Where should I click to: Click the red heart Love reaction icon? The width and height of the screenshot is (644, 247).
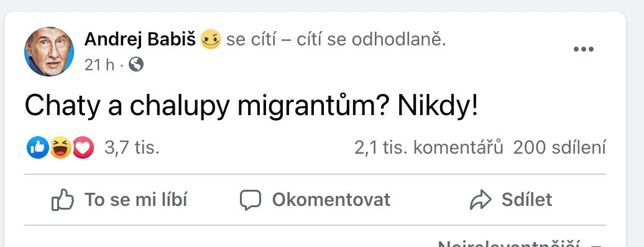[x=83, y=147]
